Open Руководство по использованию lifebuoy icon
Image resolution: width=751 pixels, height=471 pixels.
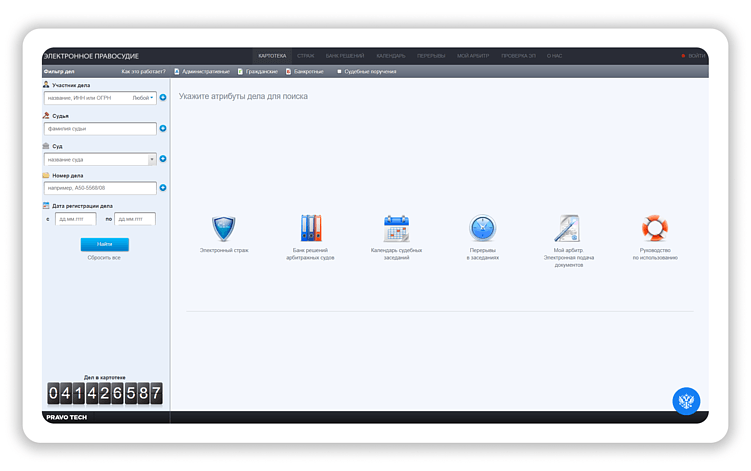(x=655, y=228)
